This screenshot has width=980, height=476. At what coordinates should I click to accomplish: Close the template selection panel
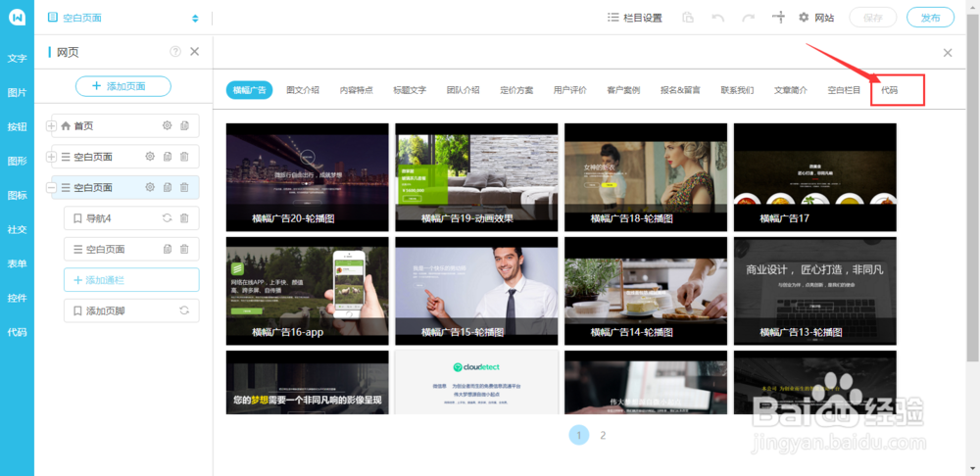(948, 53)
